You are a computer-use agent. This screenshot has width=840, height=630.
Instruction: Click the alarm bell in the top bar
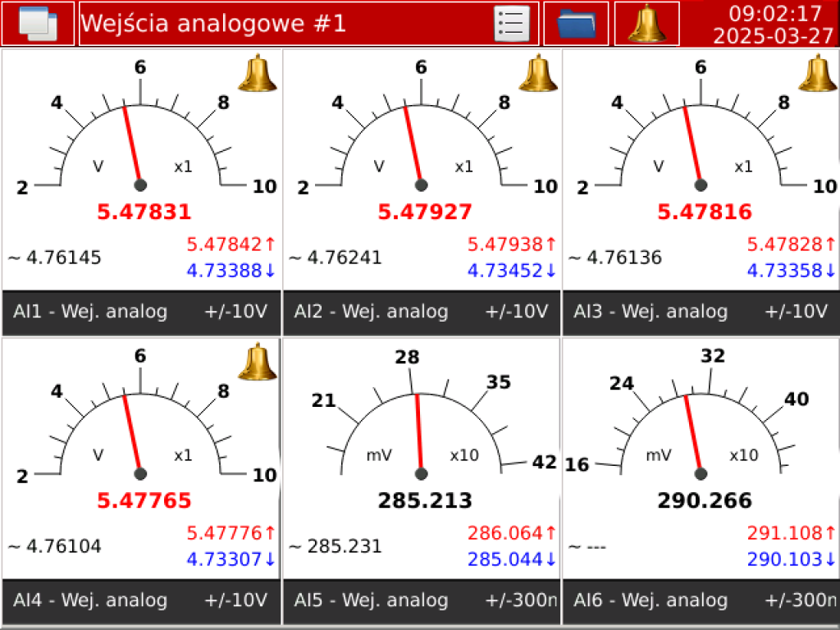tap(646, 23)
